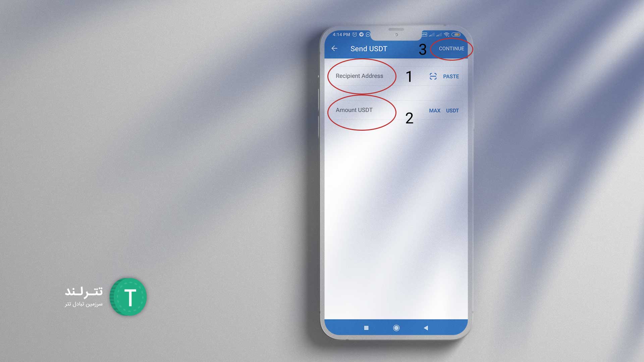Image resolution: width=644 pixels, height=362 pixels.
Task: Click the back arrow navigation icon
Action: click(x=334, y=49)
